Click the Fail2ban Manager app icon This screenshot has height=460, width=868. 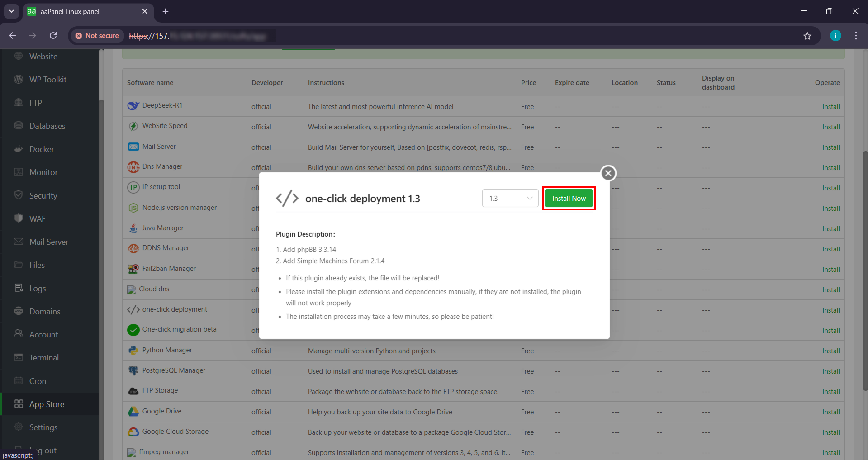[133, 268]
